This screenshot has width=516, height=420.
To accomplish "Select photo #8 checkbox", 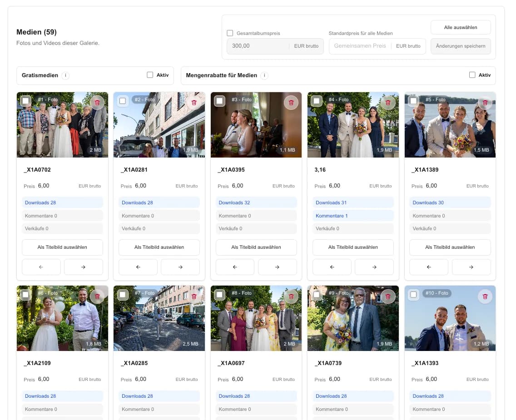I will pos(219,294).
